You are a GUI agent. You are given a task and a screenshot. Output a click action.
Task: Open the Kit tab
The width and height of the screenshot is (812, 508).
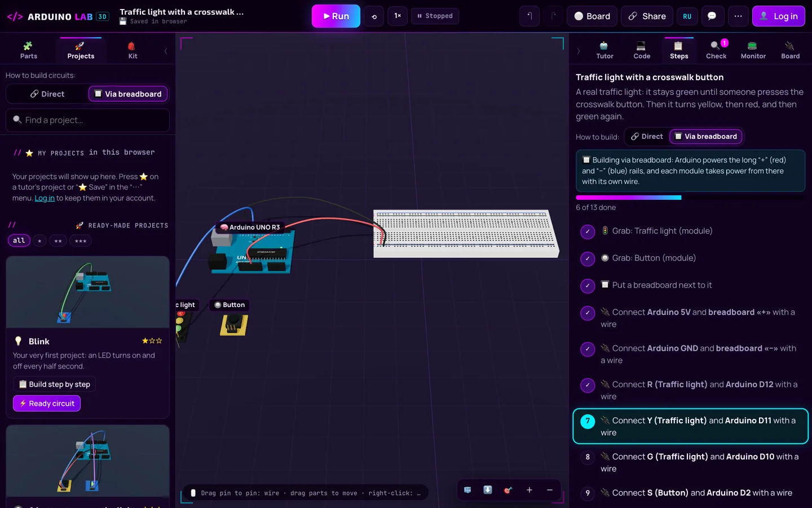click(x=133, y=50)
